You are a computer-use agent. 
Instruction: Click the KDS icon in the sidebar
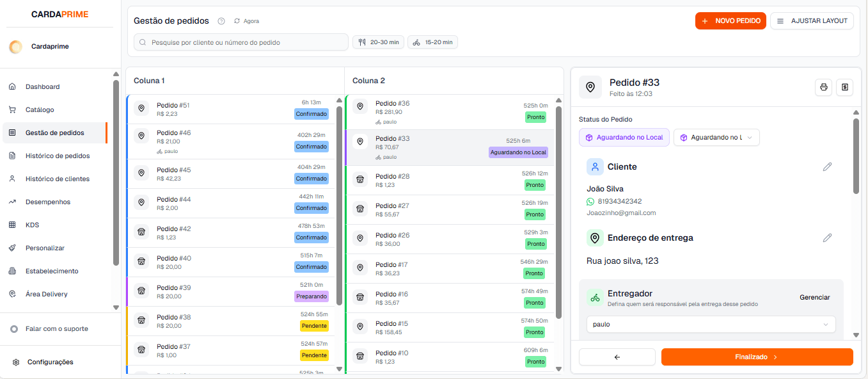pos(12,225)
